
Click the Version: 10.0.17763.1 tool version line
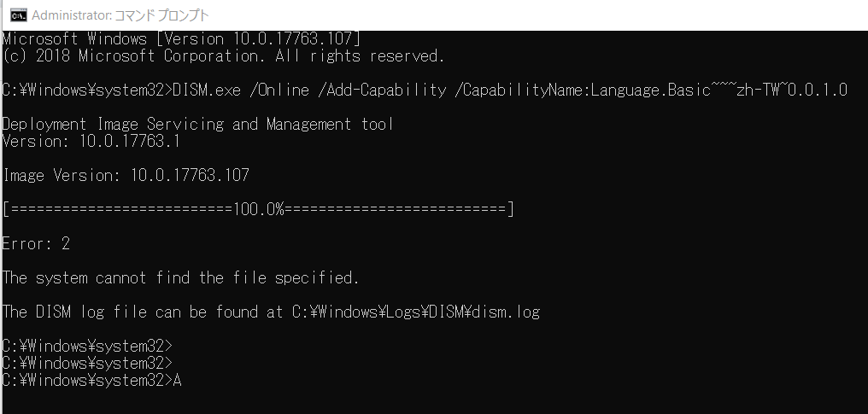(91, 142)
